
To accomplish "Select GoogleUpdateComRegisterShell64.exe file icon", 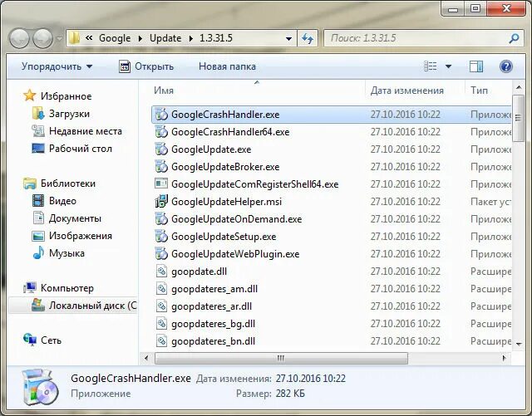I will pos(161,184).
